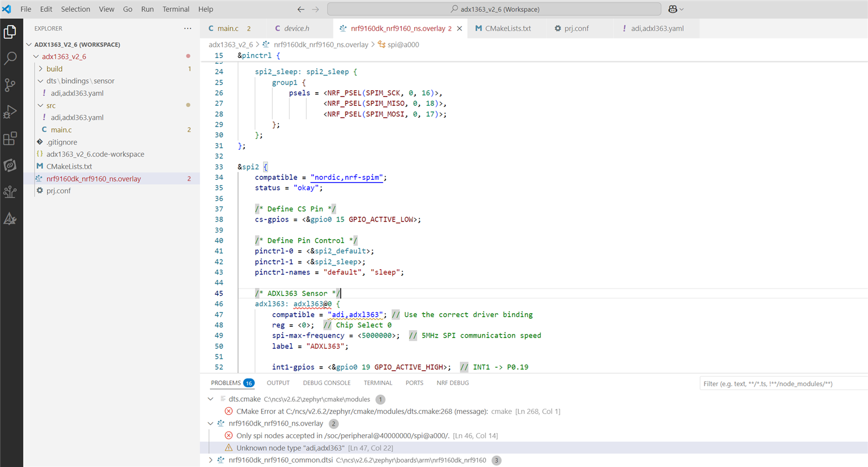Select nrf9160dk_nrf9160_ns.overlay in the explorer
Screen dimensions: 868x467
(x=111, y=179)
